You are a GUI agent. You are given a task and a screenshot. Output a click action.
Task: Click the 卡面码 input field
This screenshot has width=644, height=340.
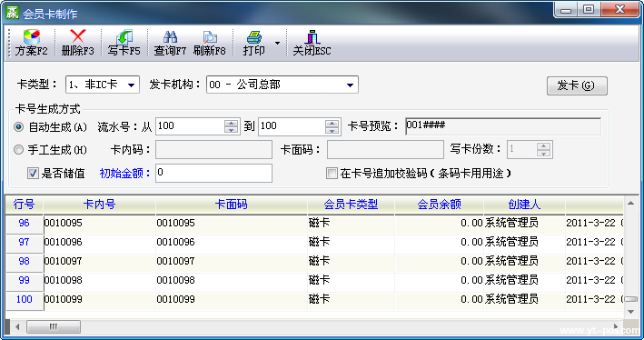coord(385,150)
